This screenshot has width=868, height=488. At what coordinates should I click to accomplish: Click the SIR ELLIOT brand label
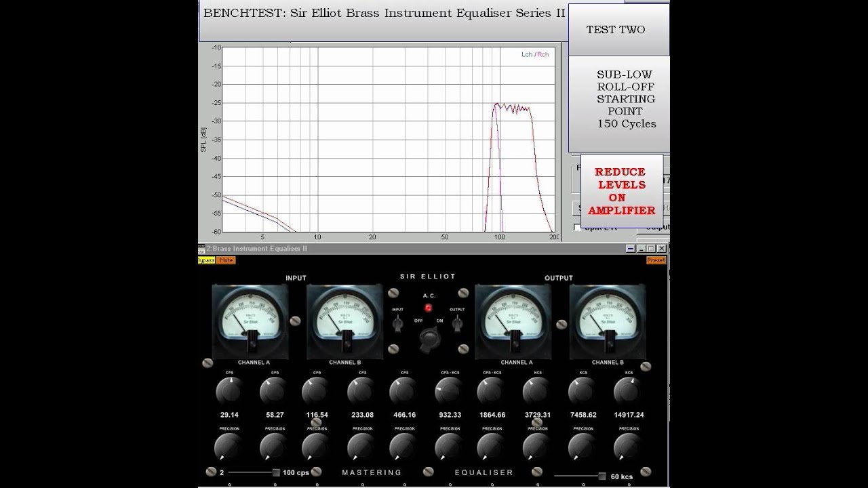(428, 277)
